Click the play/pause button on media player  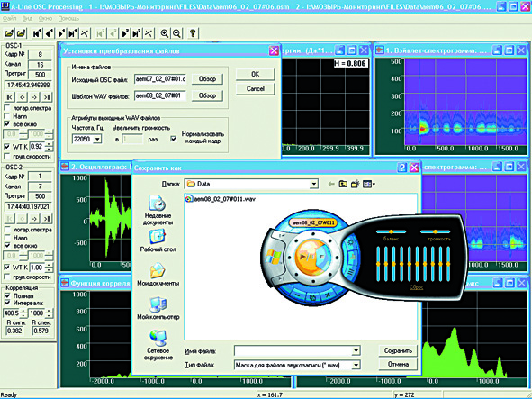(x=307, y=257)
